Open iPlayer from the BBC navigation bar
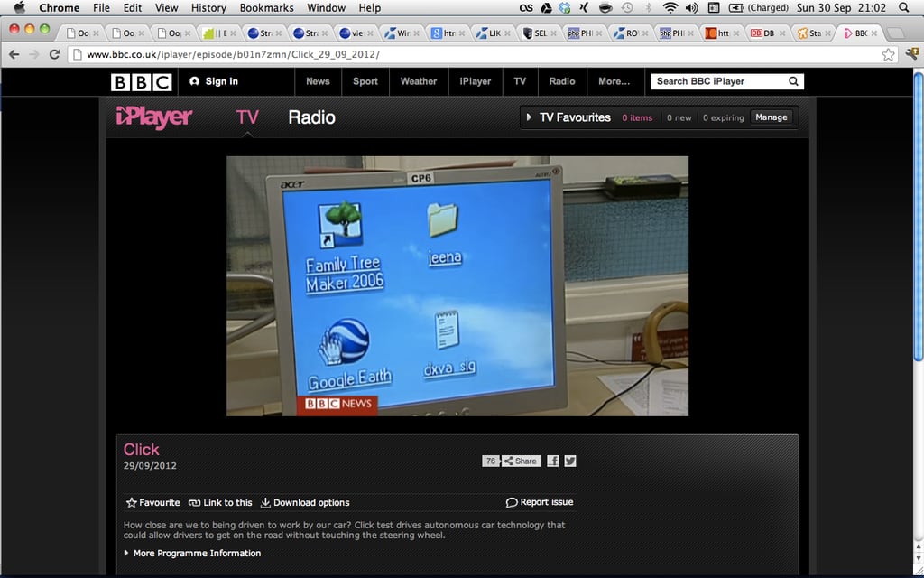The width and height of the screenshot is (924, 578). 475,81
